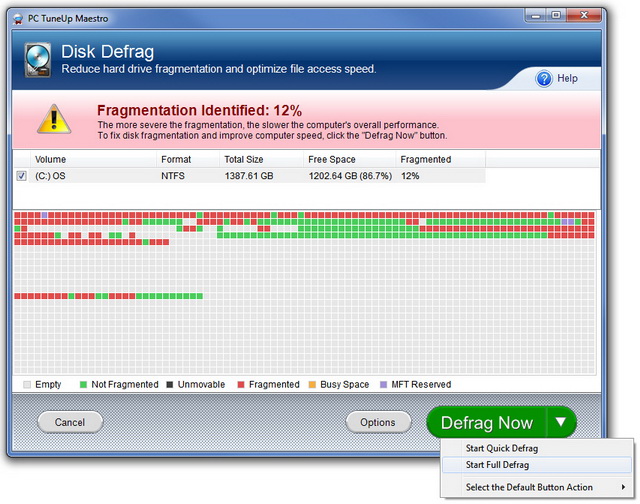Click the 1387.61 GB total size cell
The height and width of the screenshot is (504, 640).
[x=249, y=176]
